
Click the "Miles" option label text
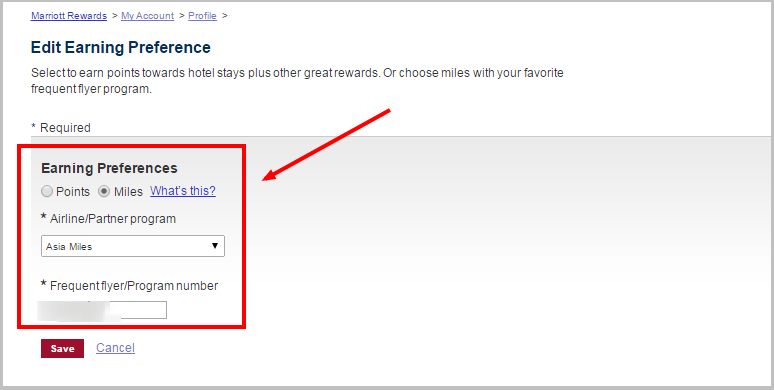coord(128,192)
